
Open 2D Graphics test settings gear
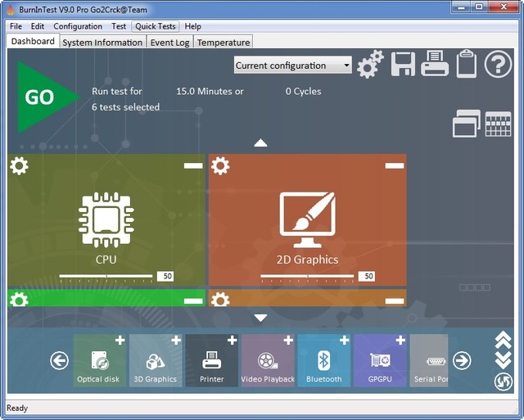tap(220, 166)
